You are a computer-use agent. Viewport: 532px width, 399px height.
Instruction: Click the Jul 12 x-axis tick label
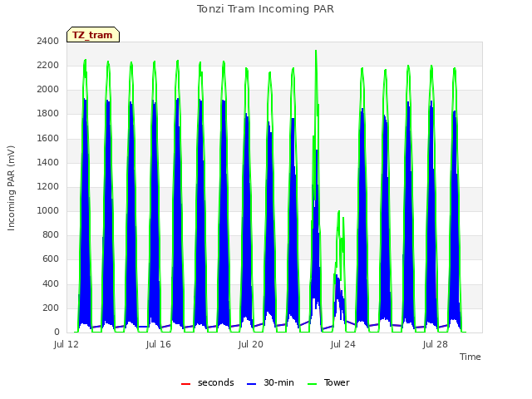[x=66, y=344]
